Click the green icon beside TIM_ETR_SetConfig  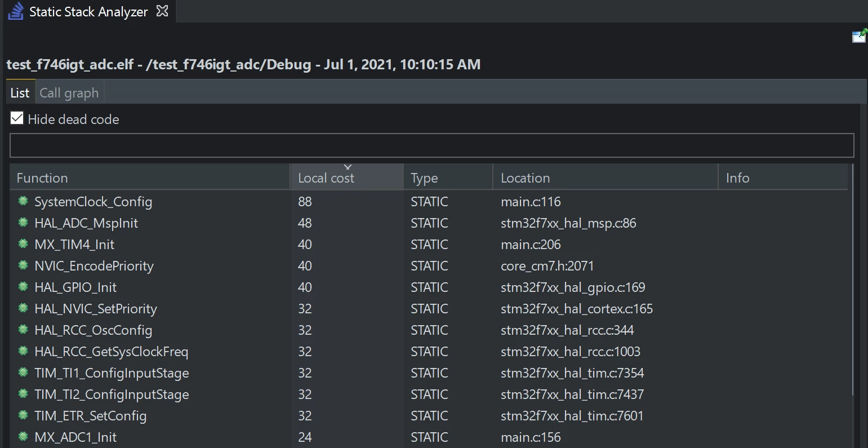23,415
